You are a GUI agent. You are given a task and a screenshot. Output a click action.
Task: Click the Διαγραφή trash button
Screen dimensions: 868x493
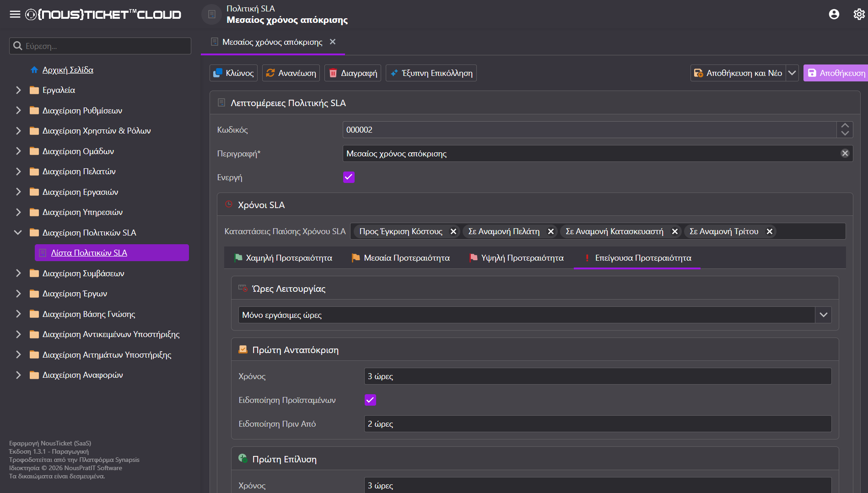coord(353,73)
